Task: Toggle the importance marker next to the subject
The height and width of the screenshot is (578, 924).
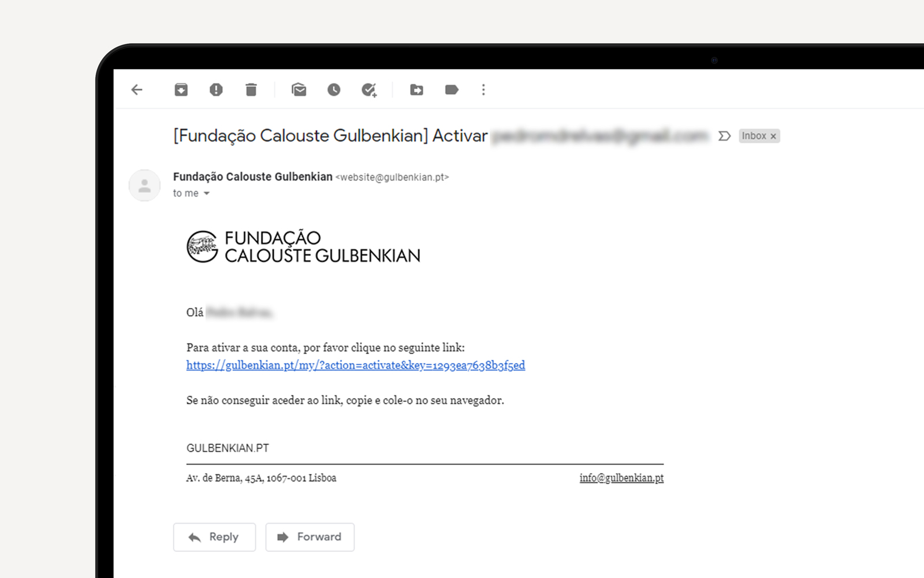Action: [x=724, y=136]
